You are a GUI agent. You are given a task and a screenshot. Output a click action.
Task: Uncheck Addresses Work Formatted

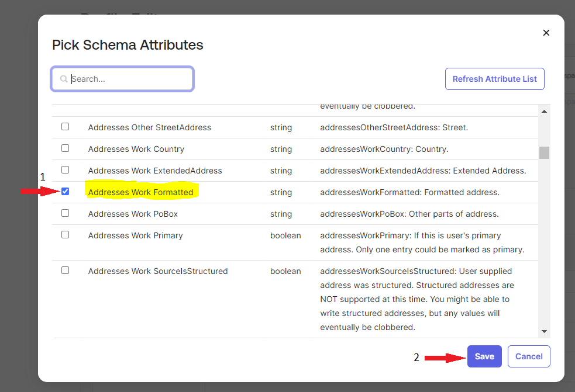point(65,191)
